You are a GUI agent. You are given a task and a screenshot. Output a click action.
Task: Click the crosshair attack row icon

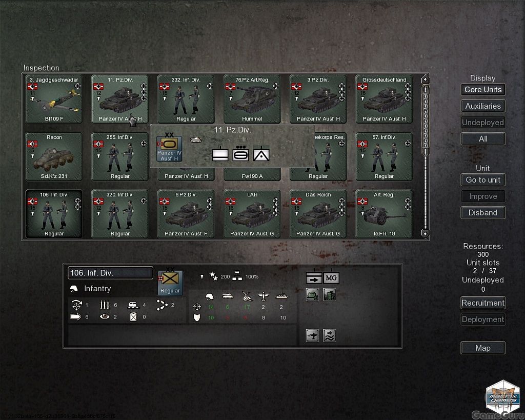click(x=197, y=307)
